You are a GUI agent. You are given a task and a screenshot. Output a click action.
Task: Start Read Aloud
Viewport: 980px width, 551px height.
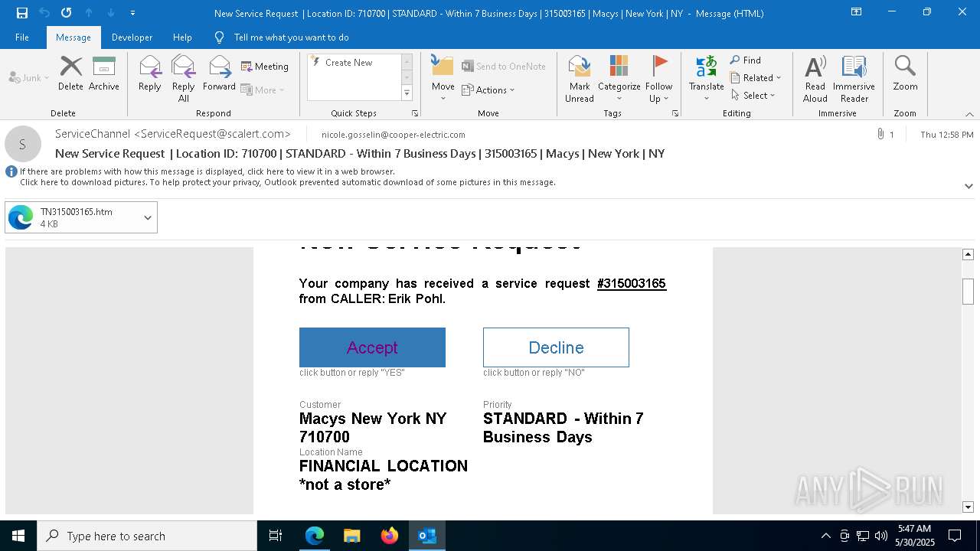click(x=815, y=78)
